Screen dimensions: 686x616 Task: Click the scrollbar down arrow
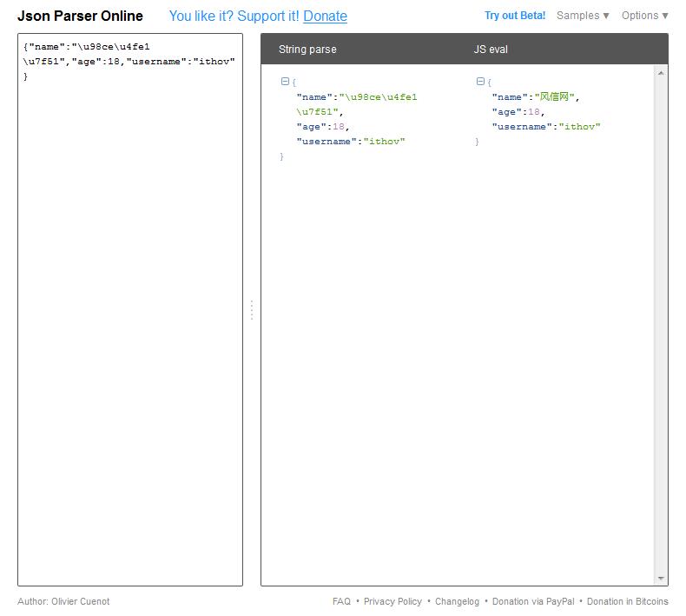(x=662, y=579)
